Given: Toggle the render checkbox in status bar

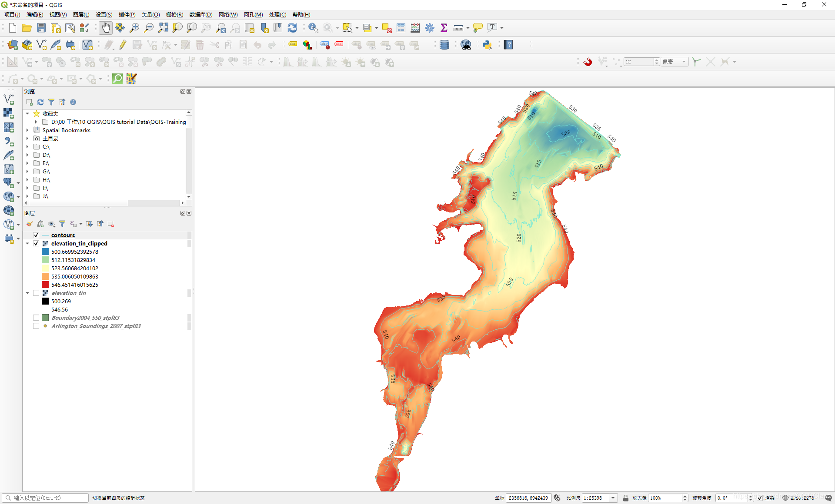Looking at the screenshot, I should [759, 498].
